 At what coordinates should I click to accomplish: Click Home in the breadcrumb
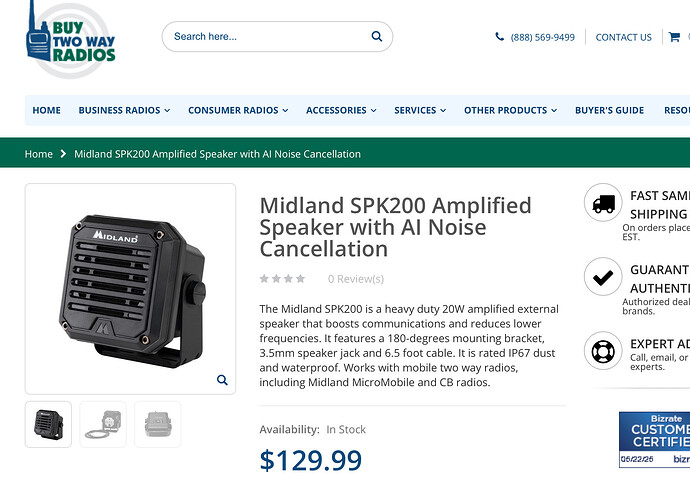pyautogui.click(x=39, y=154)
